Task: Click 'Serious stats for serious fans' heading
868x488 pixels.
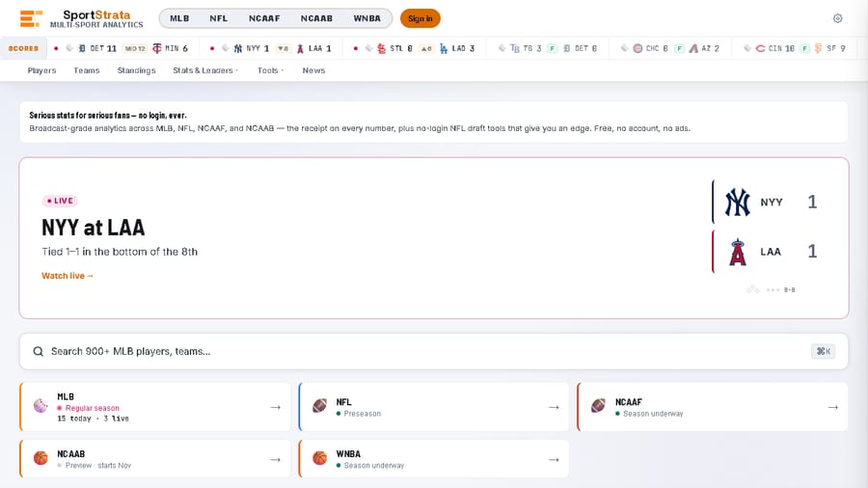Action: [107, 116]
